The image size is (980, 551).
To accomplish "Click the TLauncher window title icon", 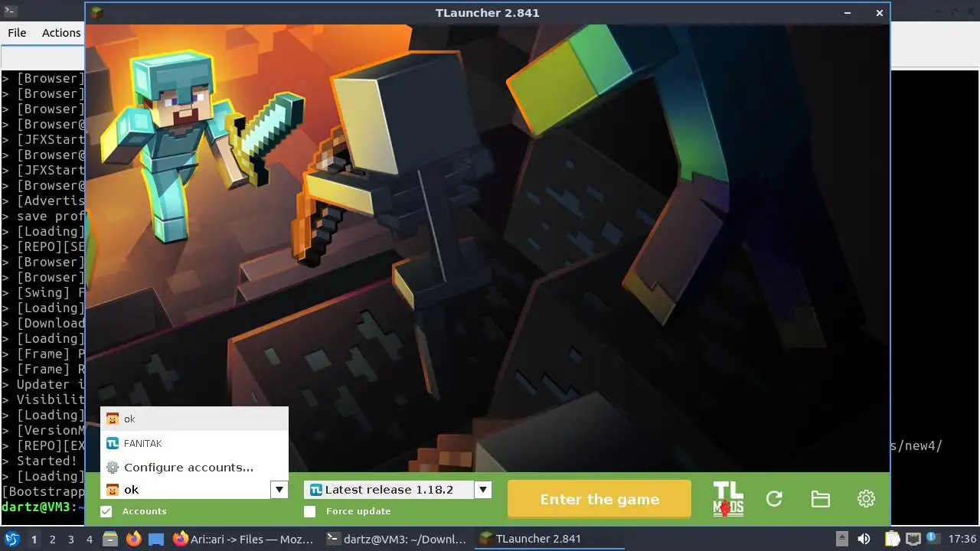I will (x=97, y=13).
